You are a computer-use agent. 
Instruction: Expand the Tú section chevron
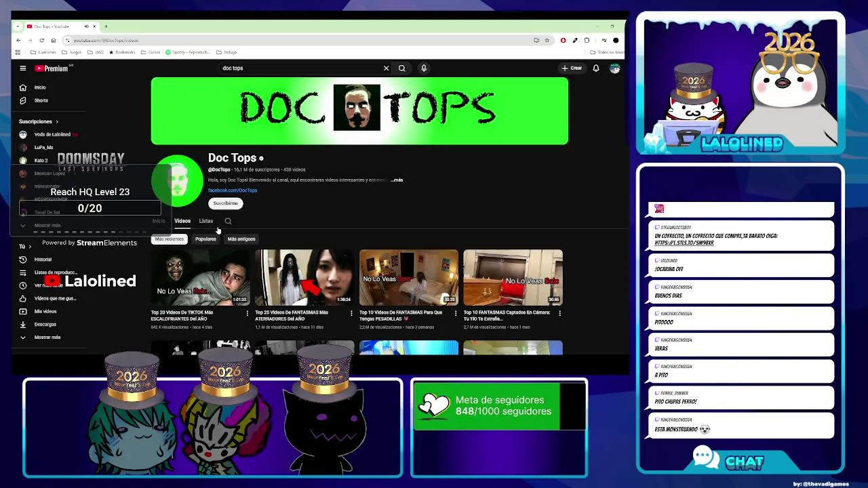point(29,247)
